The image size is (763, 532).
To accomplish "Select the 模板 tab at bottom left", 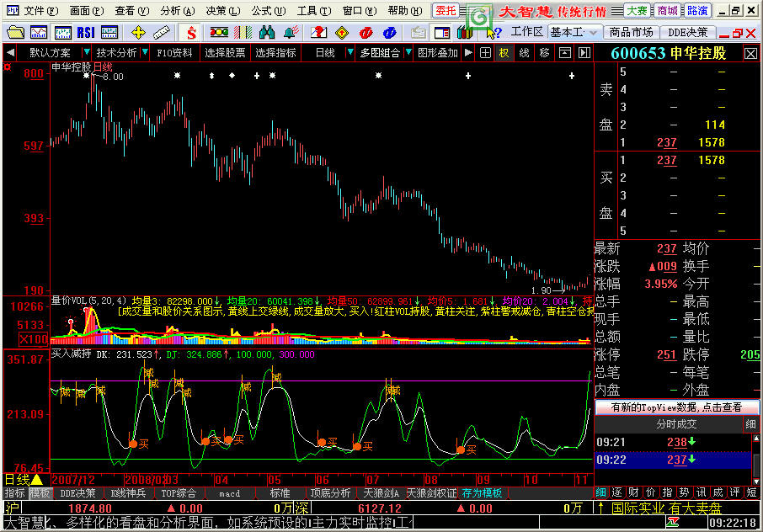I will [40, 493].
